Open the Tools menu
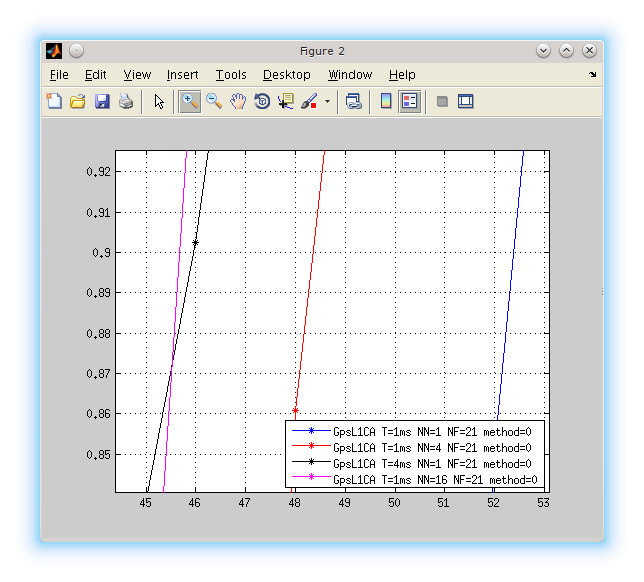 click(x=231, y=75)
